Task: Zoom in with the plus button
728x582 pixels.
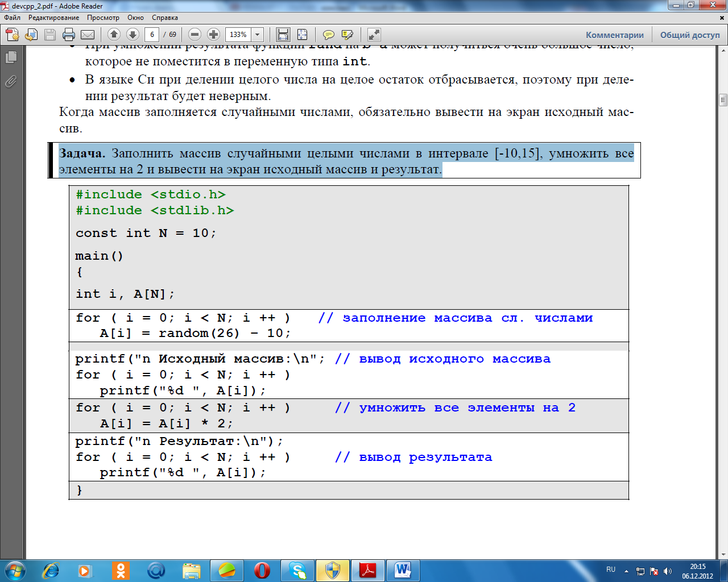Action: (213, 35)
